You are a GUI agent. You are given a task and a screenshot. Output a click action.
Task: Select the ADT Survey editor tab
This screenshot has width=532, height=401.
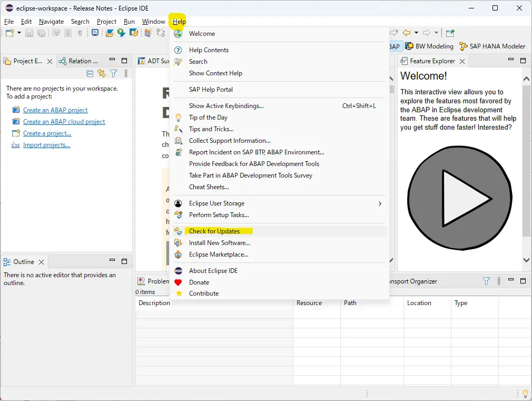tap(153, 61)
